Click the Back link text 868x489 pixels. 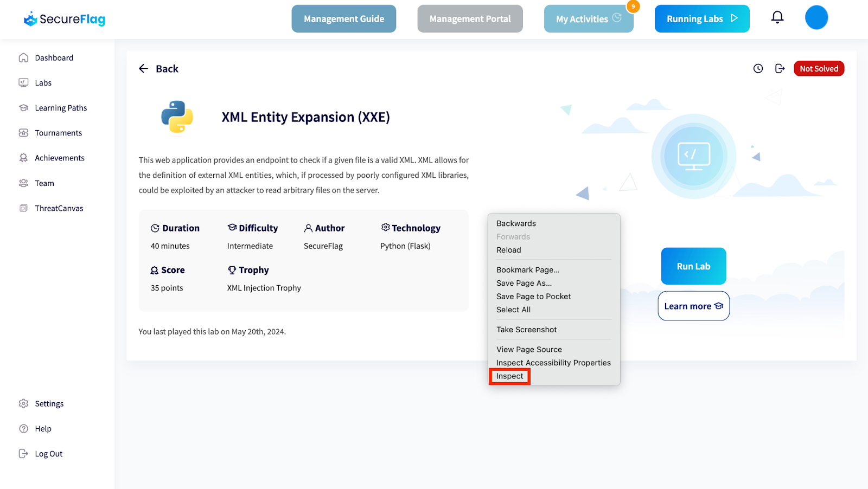coord(167,69)
